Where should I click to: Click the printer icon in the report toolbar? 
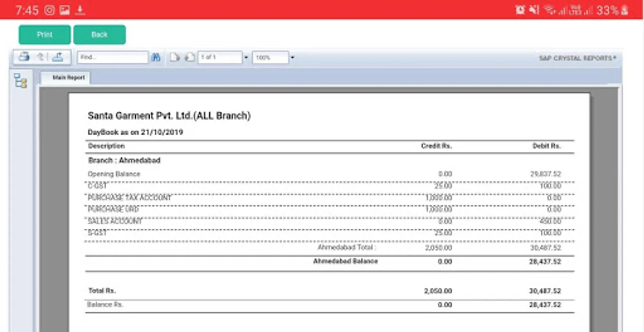[24, 57]
